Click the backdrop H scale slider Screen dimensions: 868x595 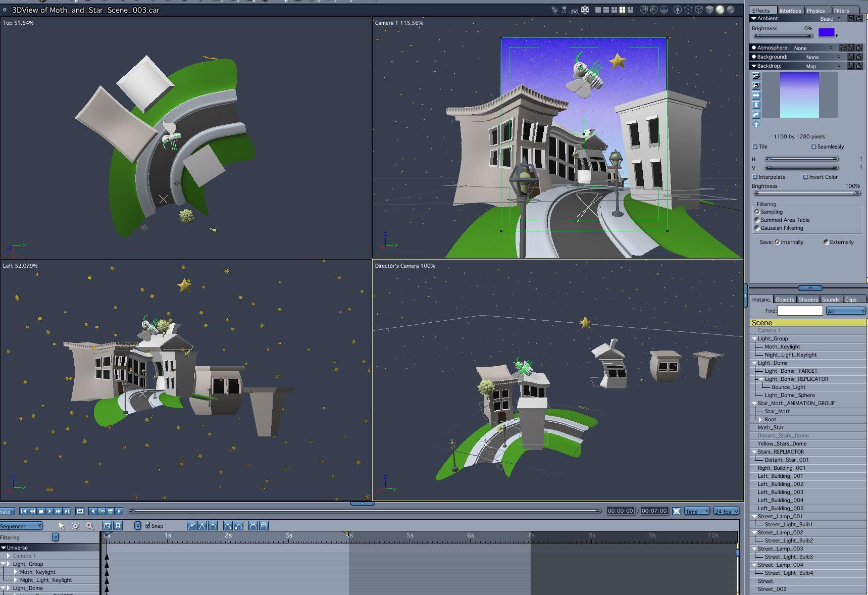(x=802, y=159)
